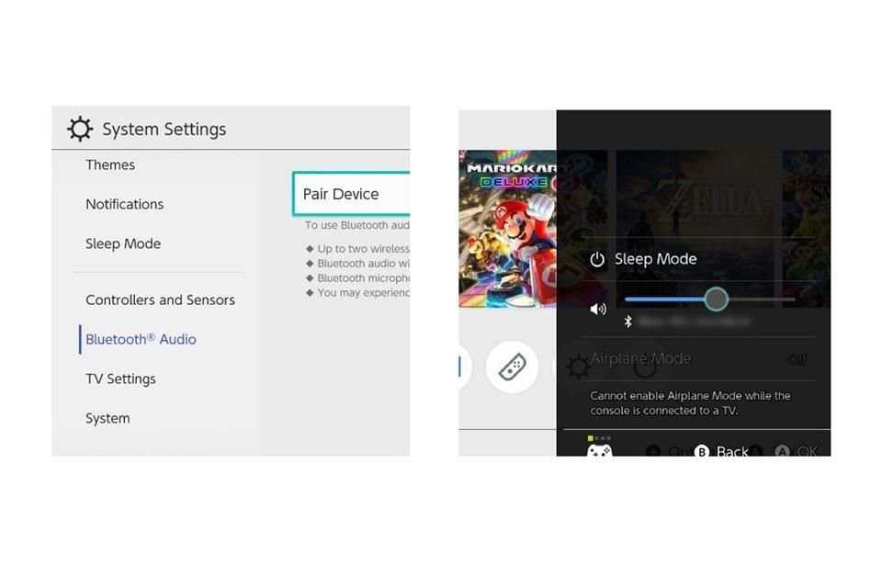Click the 'Cannot enable Airplane Mode' message
Viewport: 882px width, 588px height.
coord(690,403)
